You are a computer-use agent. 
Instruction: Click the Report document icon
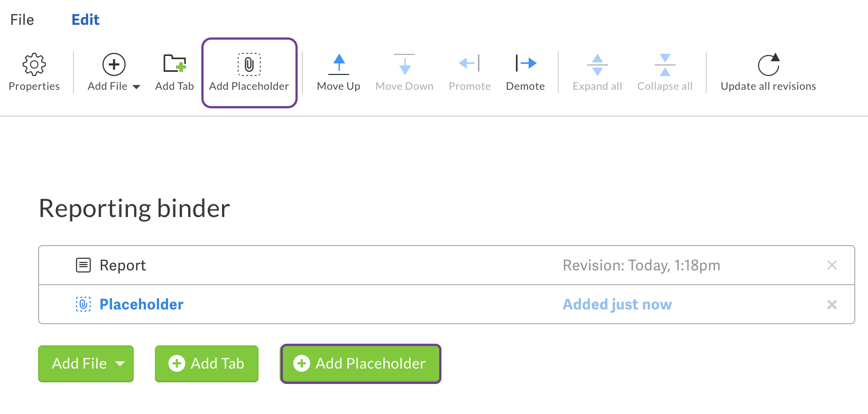tap(82, 265)
